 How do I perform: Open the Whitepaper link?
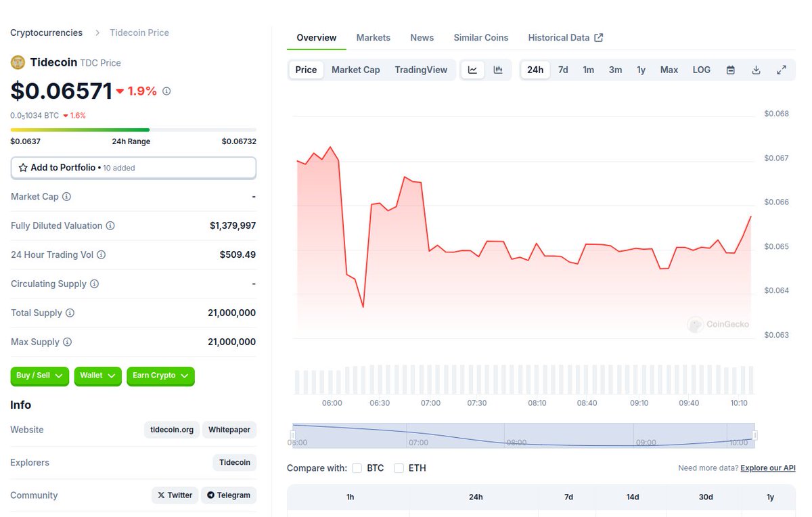[229, 430]
